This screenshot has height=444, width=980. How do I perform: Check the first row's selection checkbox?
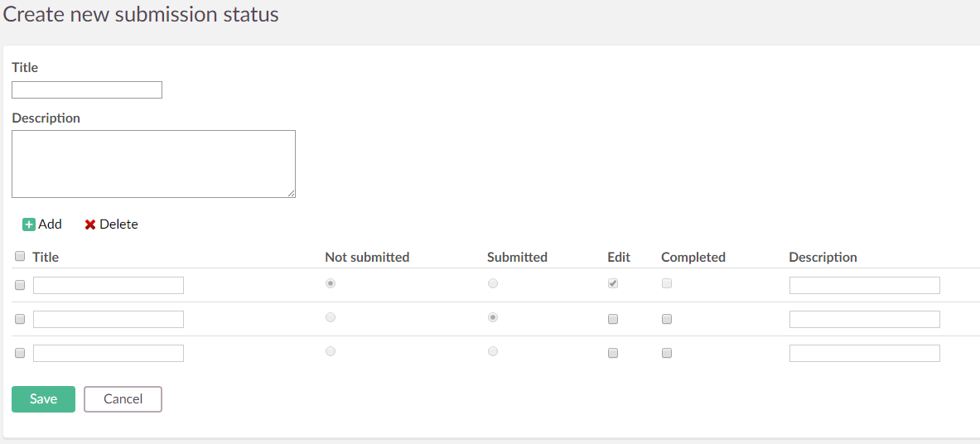(20, 285)
